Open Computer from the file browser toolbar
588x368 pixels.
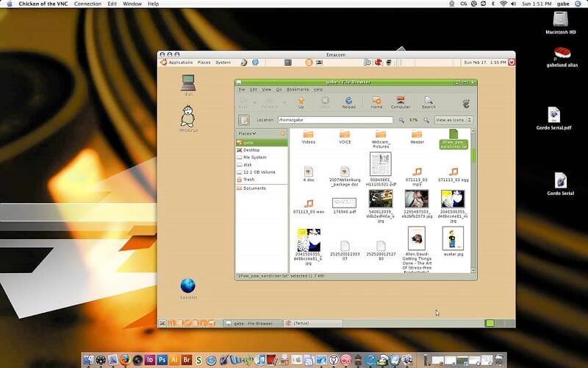pyautogui.click(x=401, y=102)
